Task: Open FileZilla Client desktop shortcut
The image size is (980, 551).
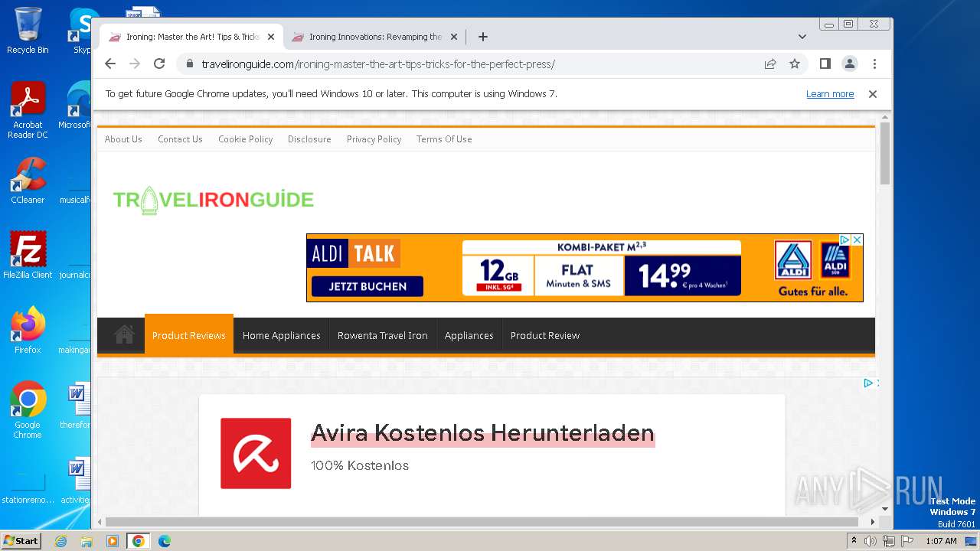Action: 28,255
